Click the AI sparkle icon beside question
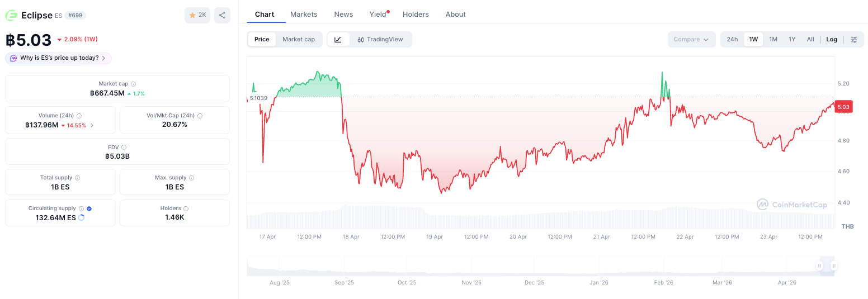 pos(13,58)
